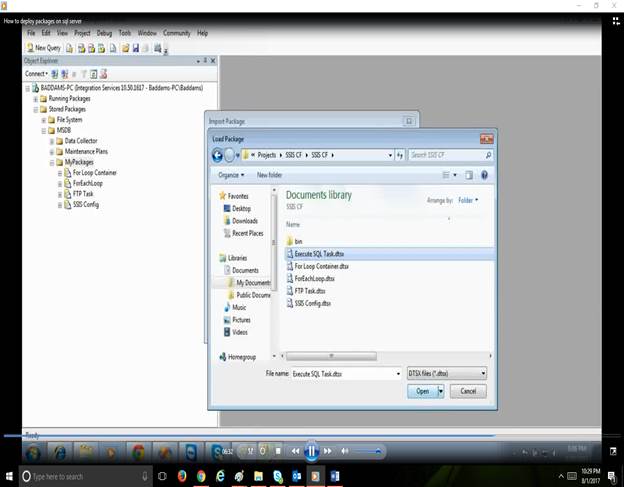Stop the video playback
The height and width of the screenshot is (487, 624).
(278, 451)
